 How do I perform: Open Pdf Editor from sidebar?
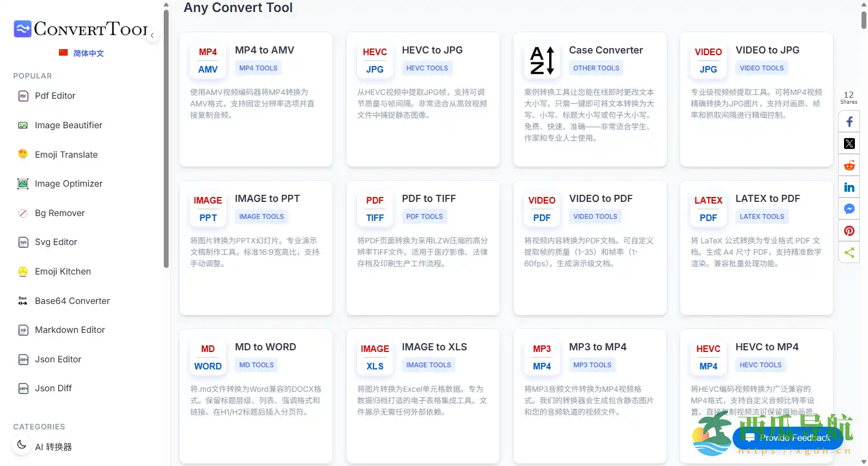(x=55, y=96)
